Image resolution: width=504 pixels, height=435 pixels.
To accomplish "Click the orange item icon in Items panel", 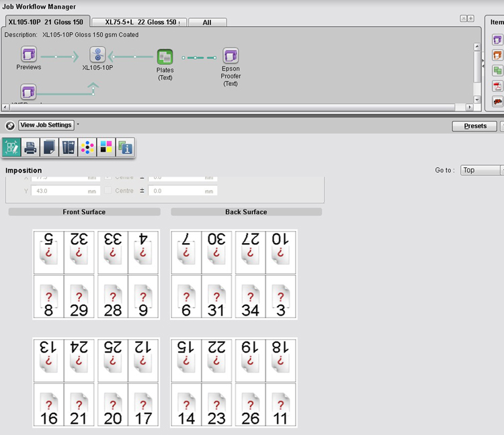I will pyautogui.click(x=497, y=55).
